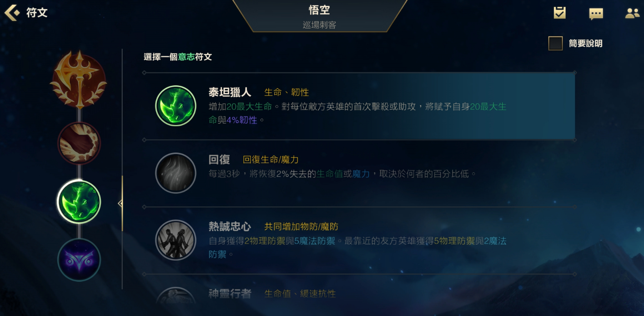The image size is (644, 316).
Task: Collapse the rune list using the left chevron
Action: coord(120,204)
